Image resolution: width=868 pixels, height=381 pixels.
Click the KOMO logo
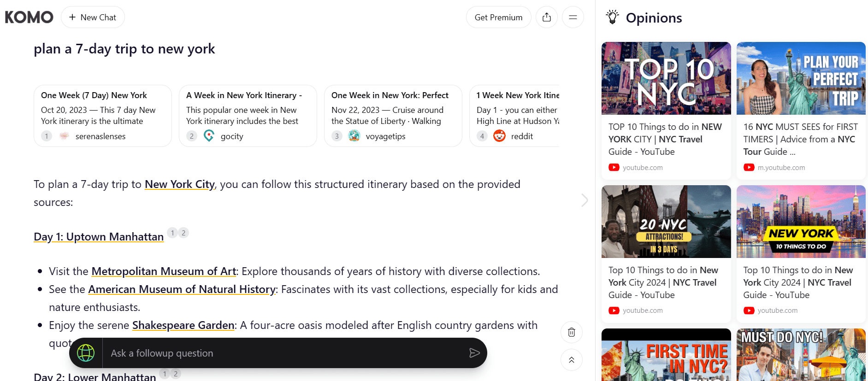pyautogui.click(x=29, y=18)
